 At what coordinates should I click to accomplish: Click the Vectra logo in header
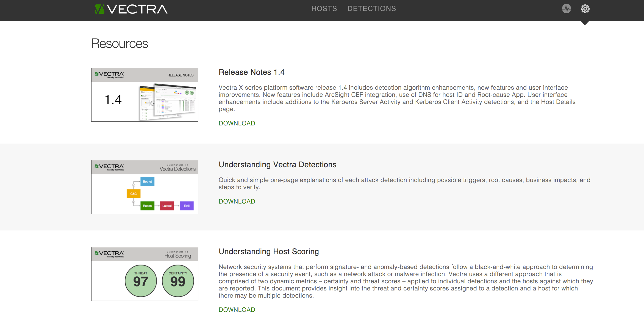tap(131, 9)
